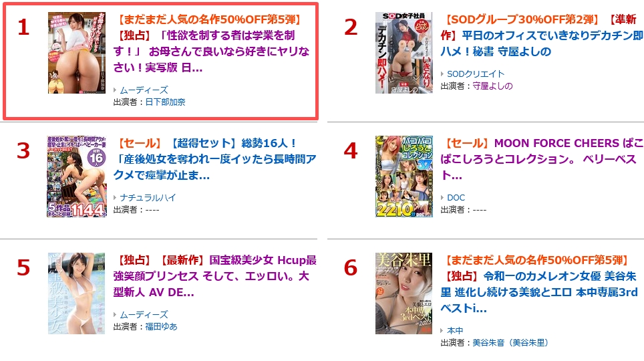Click the ムーディーズ studio link under rank 1
Screen dimensions: 644x361
(144, 90)
